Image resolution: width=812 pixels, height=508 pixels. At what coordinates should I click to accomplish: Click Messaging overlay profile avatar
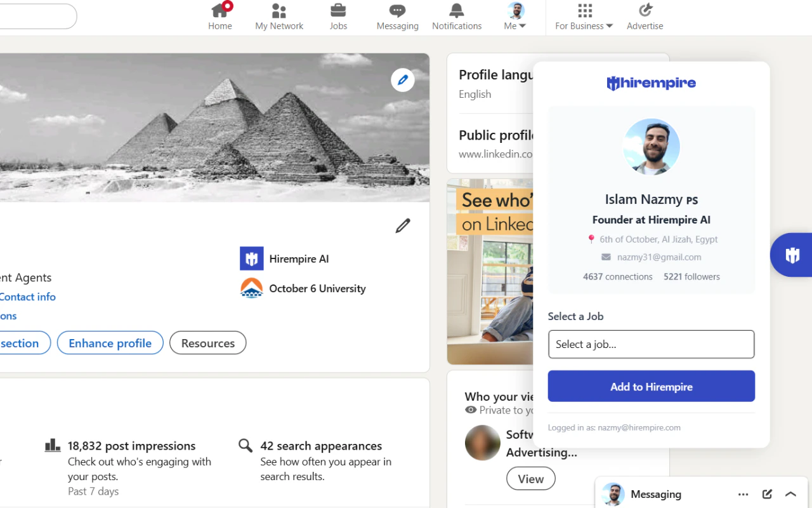613,494
